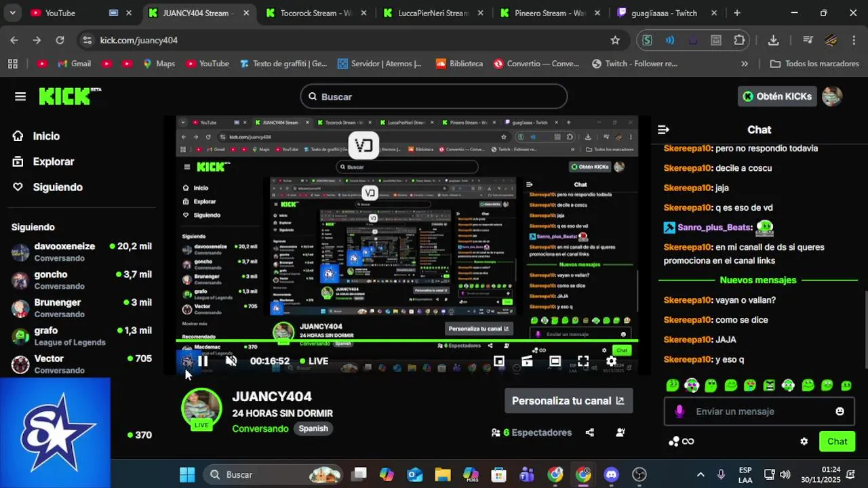Screen dimensions: 868x488
Task: Switch to the guagliaaaa Twitch tab
Action: pos(668,13)
